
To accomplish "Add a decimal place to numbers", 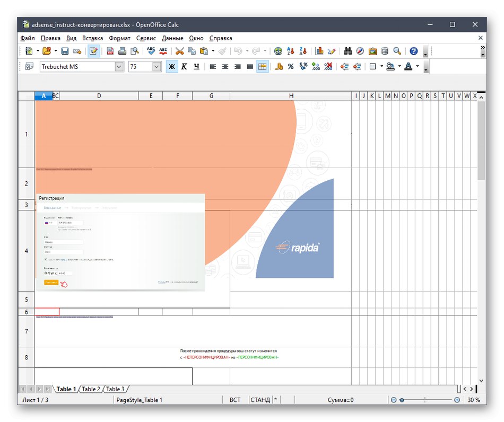I will pyautogui.click(x=315, y=66).
